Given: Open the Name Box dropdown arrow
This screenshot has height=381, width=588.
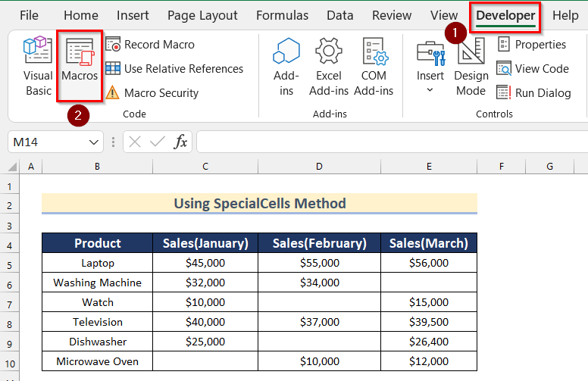Looking at the screenshot, I should point(95,142).
